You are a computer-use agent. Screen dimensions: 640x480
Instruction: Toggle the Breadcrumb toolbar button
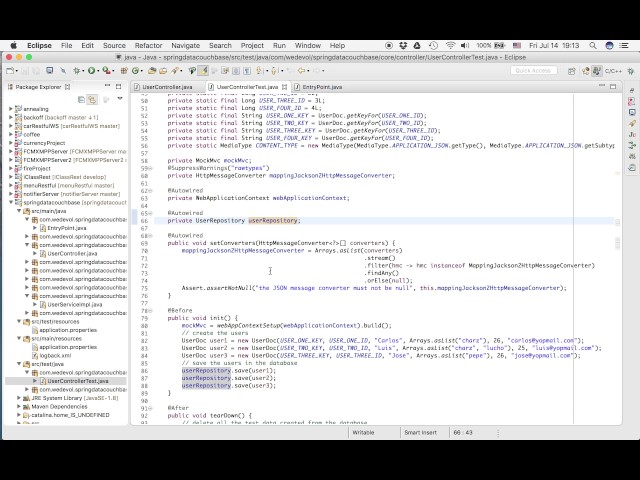(192, 71)
